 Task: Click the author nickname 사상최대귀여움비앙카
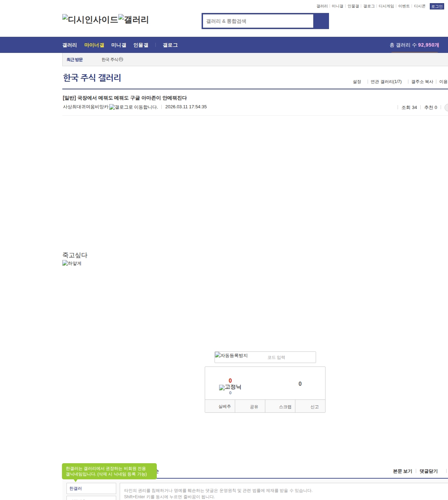click(86, 107)
